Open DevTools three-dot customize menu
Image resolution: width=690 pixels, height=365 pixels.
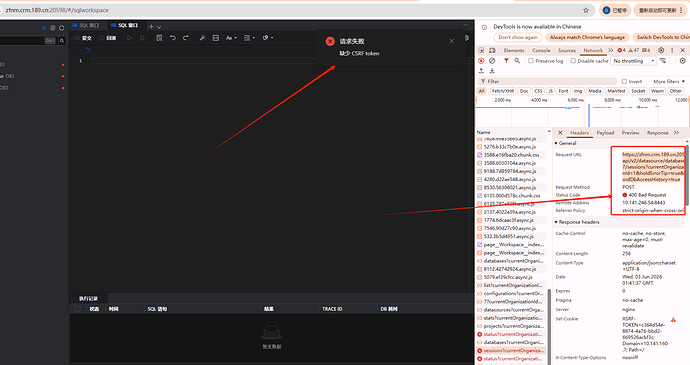click(672, 51)
